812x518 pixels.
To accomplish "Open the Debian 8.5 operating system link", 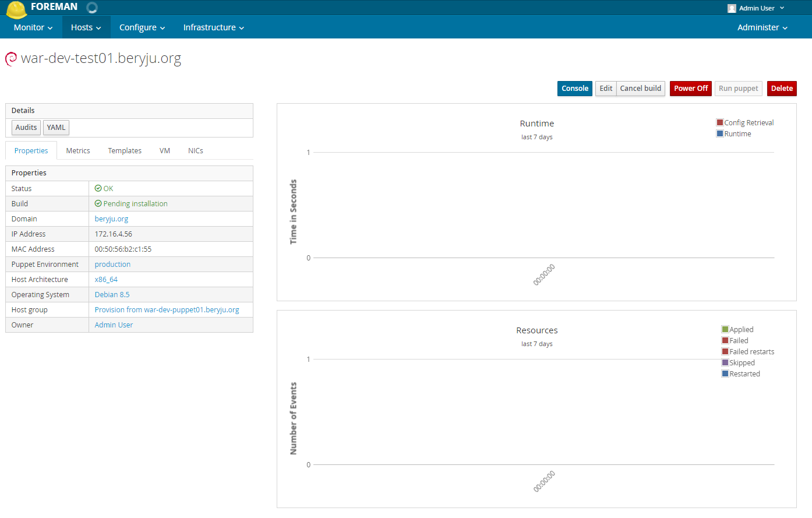I will [x=112, y=294].
